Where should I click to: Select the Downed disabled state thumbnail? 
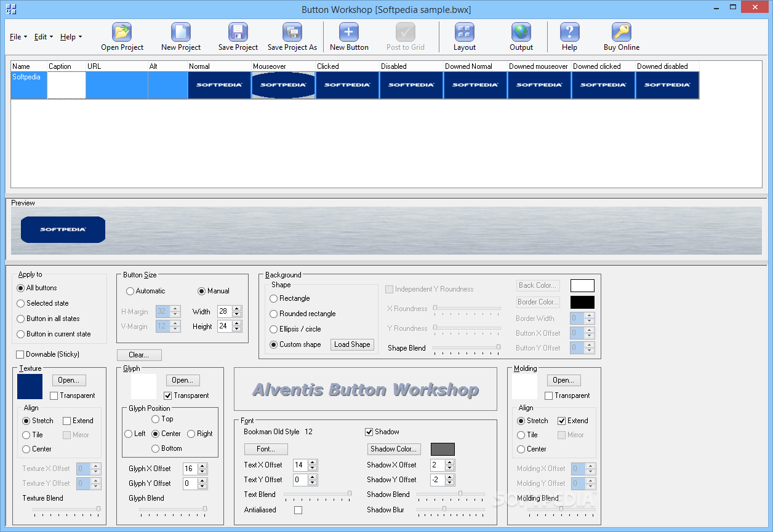click(668, 85)
